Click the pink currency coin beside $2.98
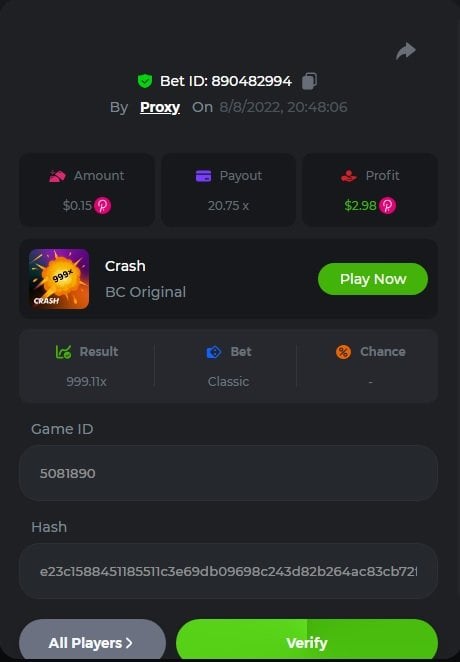Screen dimensions: 460x662 [x=387, y=206]
